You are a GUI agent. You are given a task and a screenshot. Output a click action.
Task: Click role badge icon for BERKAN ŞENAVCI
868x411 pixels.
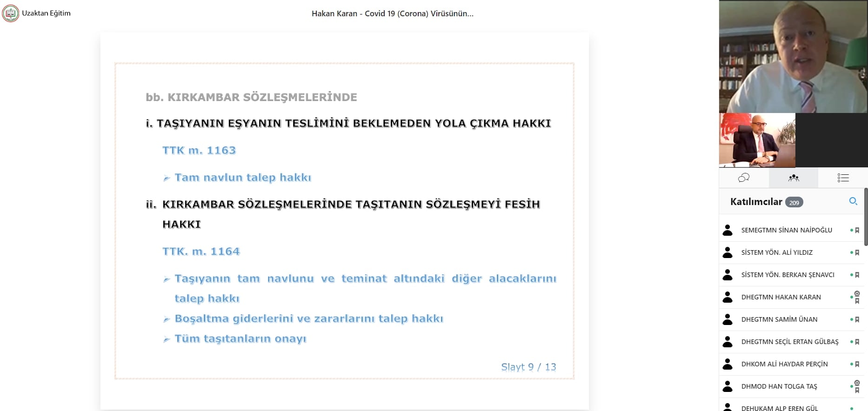coord(857,275)
